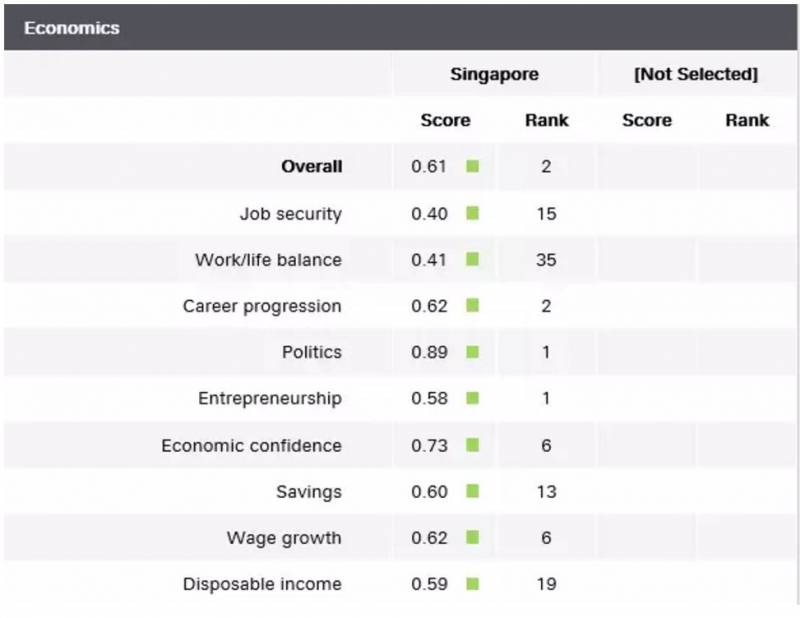Select the Singapore column header
Image resolution: width=800 pixels, height=618 pixels.
[494, 75]
